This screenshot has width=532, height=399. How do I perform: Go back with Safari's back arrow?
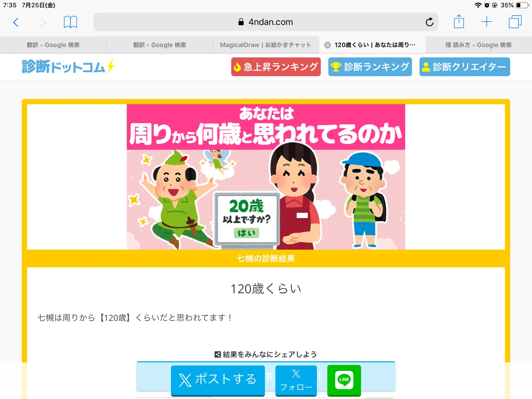coord(16,22)
